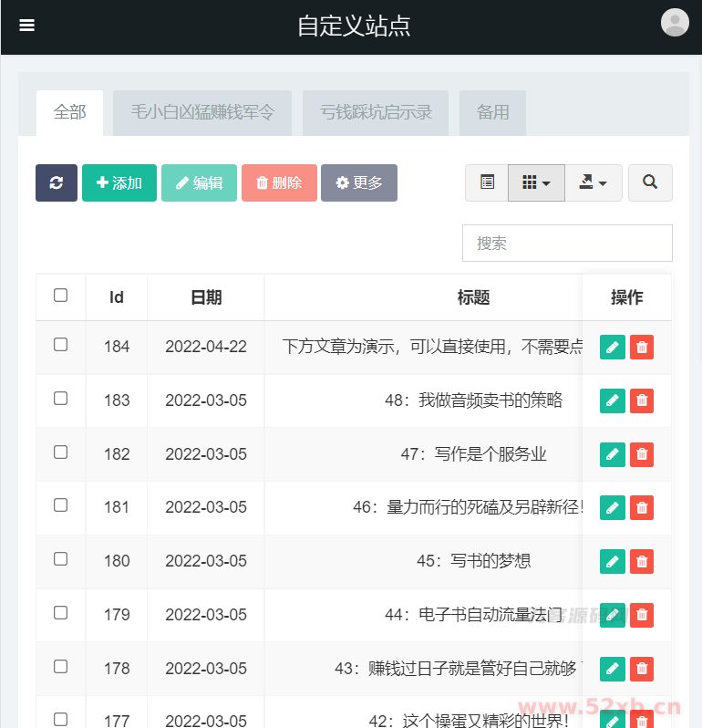Switch to the 亏钱踩坑启示录 tab
Viewport: 702px width, 728px height.
376,113
